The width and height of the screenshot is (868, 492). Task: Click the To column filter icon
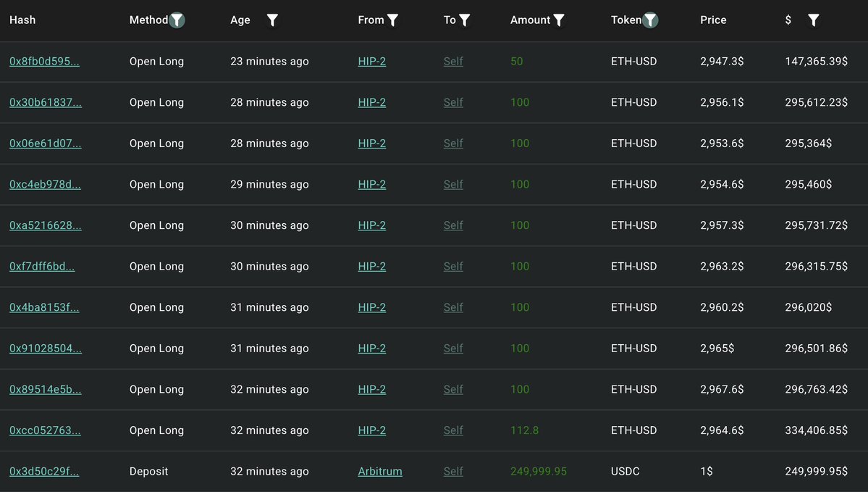click(465, 20)
